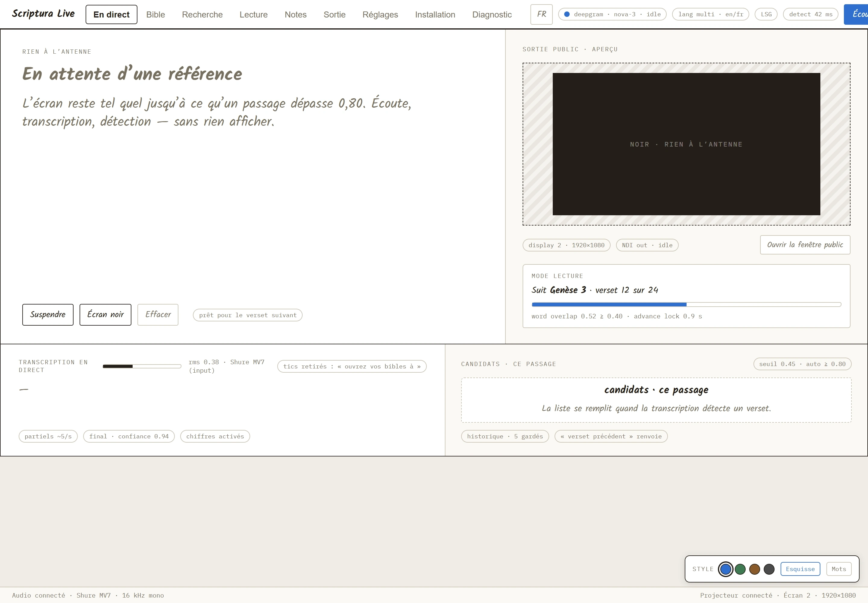Open the Installation tab
This screenshot has height=603, width=868.
pyautogui.click(x=435, y=14)
